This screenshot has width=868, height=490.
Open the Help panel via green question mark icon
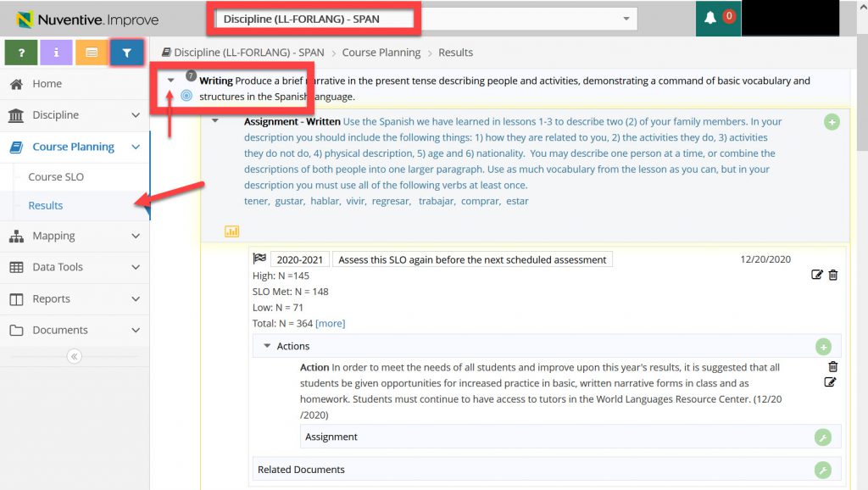tap(21, 53)
